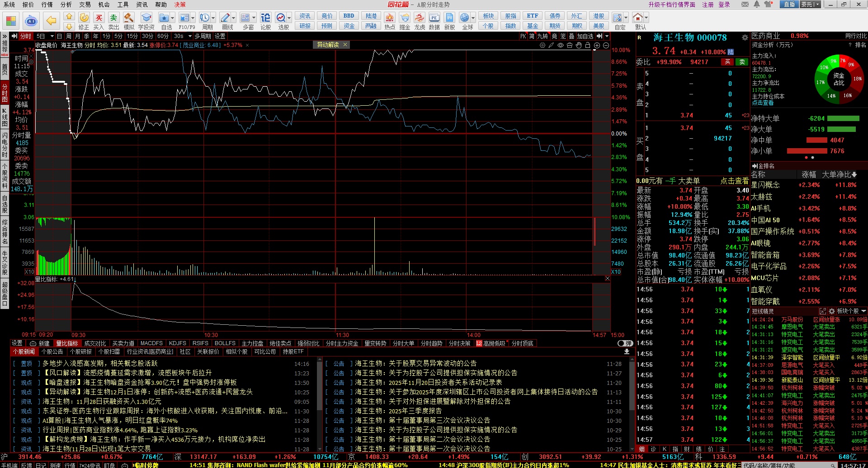Toggle the 弹 switch beside indicator tabs

[625, 343]
